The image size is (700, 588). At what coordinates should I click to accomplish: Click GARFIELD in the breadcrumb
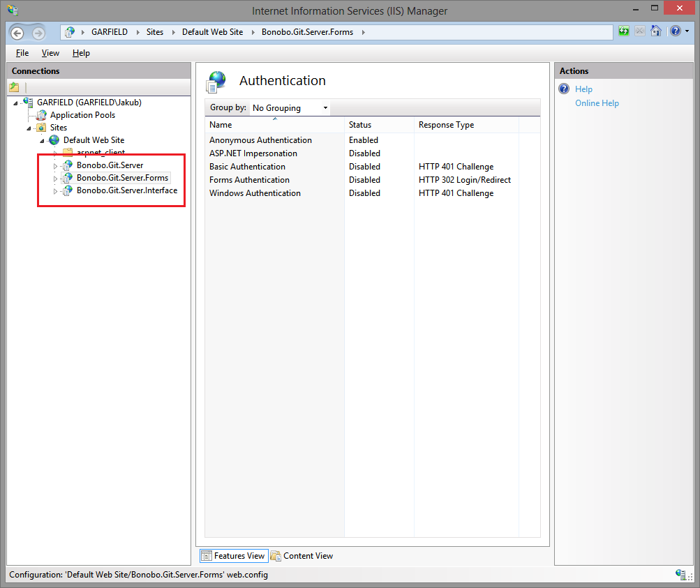110,32
